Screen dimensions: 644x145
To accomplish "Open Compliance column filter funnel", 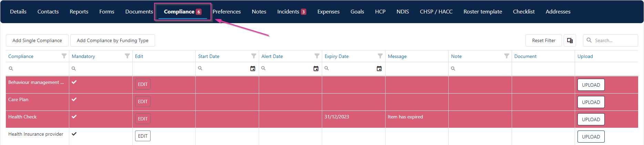I will click(x=64, y=56).
